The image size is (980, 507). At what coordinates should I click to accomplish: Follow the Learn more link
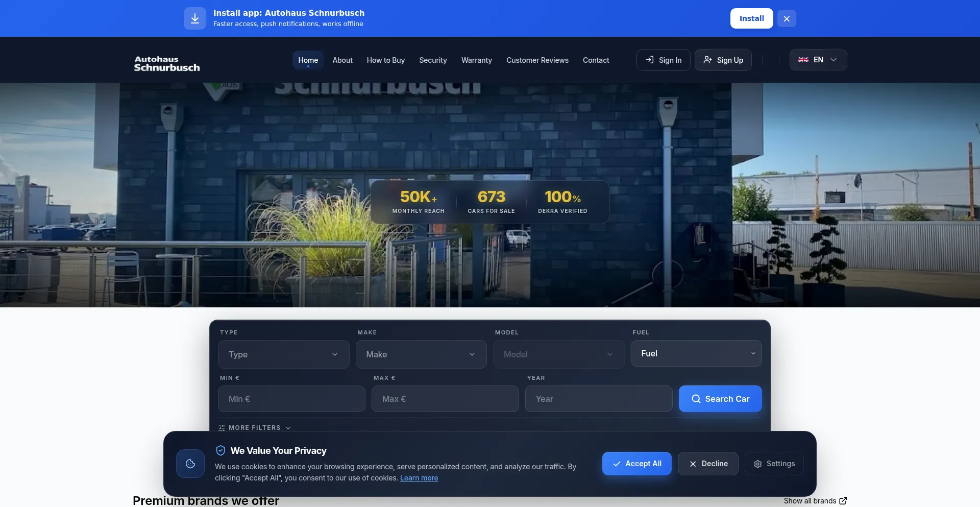coord(419,478)
